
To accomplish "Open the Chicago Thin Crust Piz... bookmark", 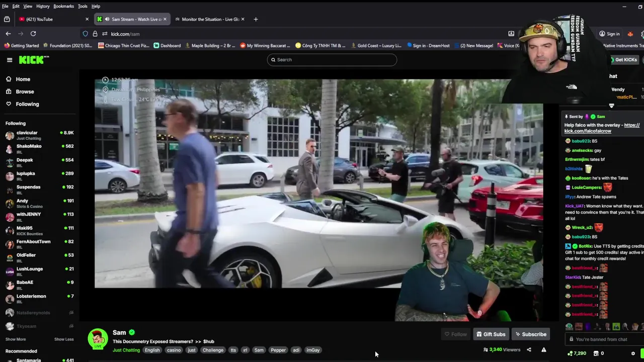I will click(124, 45).
